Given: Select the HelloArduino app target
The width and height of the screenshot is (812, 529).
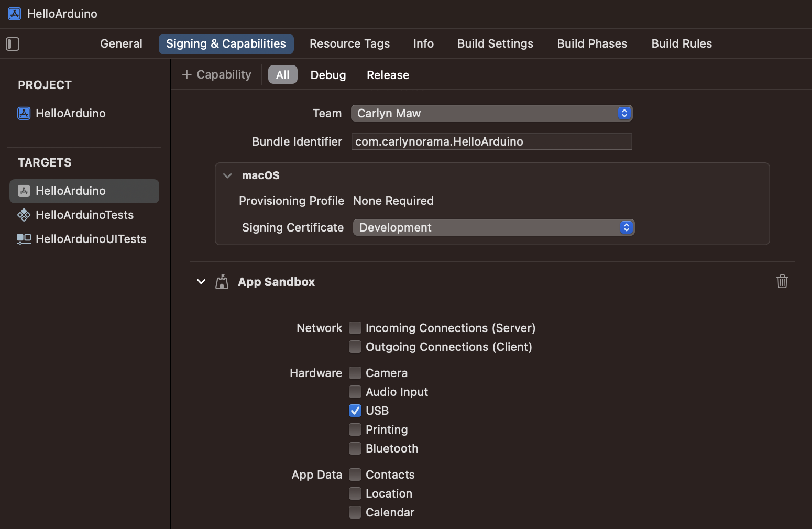Looking at the screenshot, I should 84,191.
